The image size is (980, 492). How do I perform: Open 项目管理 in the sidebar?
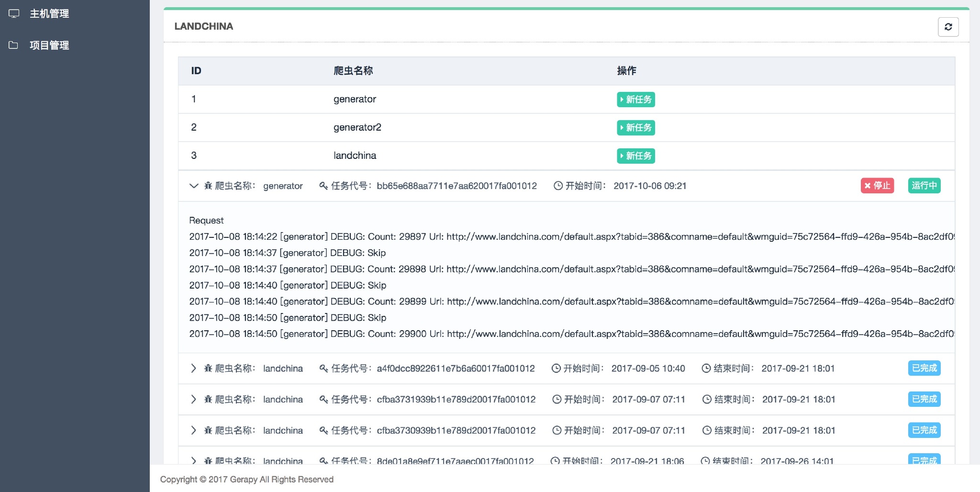(x=49, y=45)
